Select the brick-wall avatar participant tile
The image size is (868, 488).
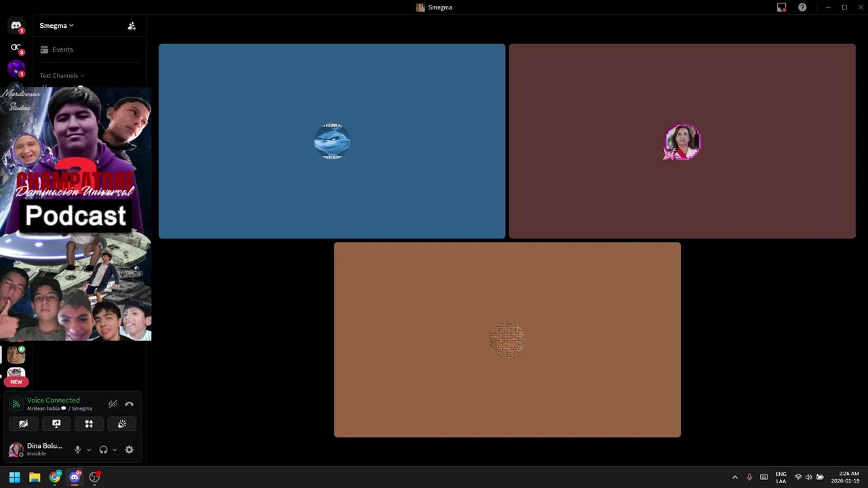click(507, 340)
